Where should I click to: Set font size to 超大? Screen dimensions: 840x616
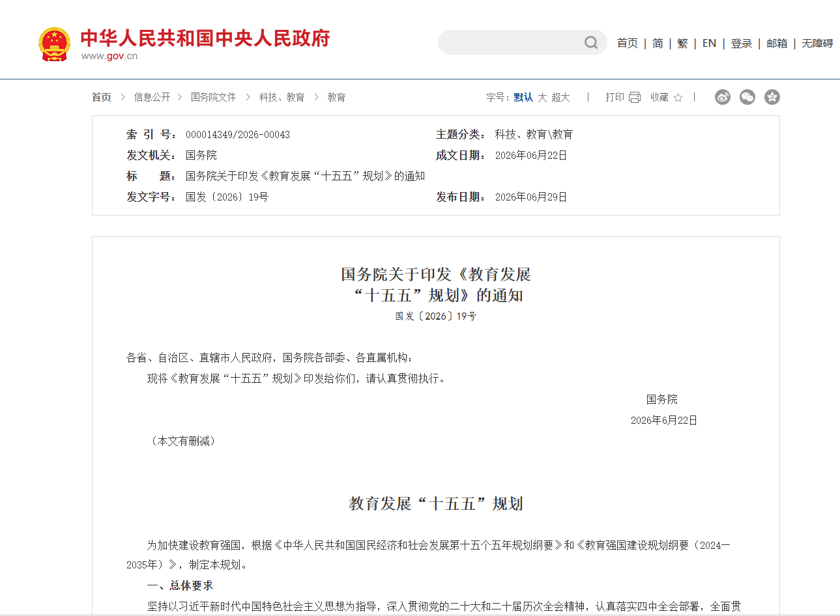coord(560,97)
